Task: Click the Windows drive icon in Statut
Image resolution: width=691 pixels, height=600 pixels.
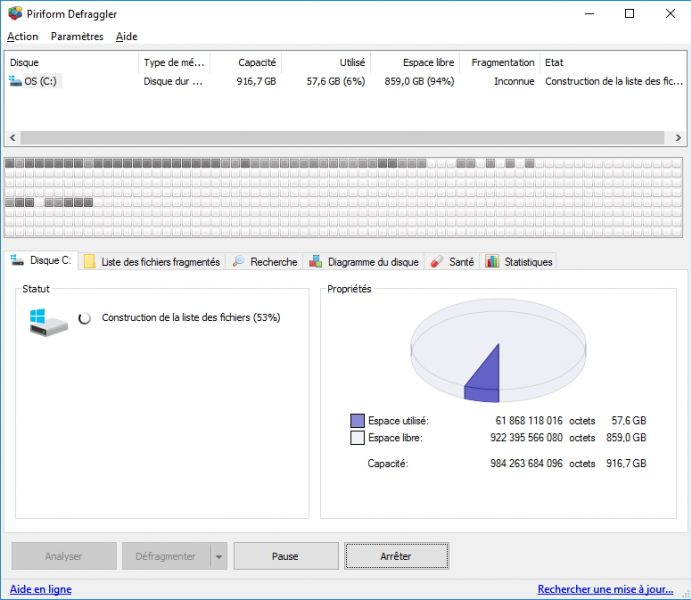Action: (x=48, y=322)
